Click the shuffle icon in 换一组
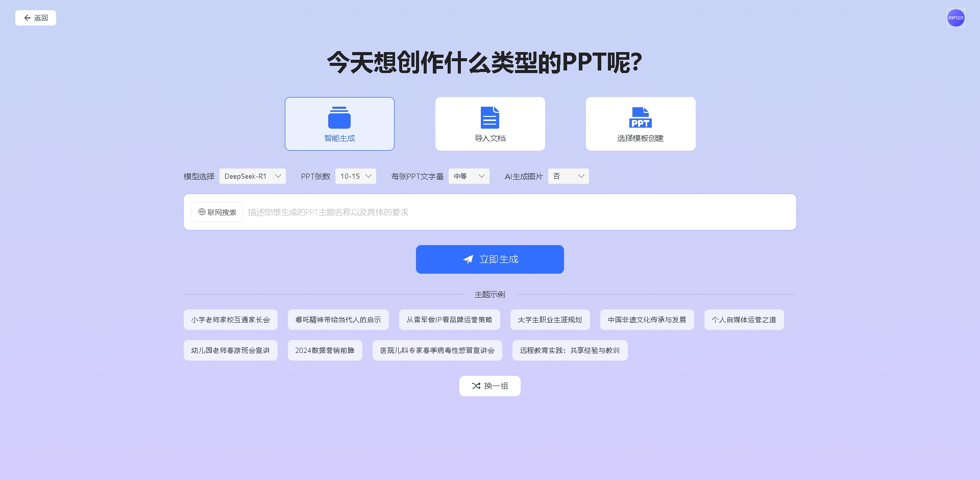This screenshot has width=980, height=480. 476,386
